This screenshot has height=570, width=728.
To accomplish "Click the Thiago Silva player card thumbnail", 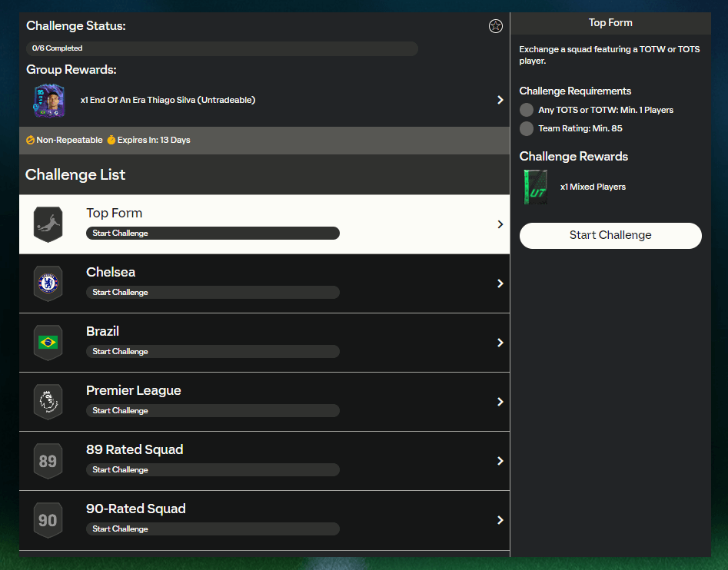I will 48,101.
